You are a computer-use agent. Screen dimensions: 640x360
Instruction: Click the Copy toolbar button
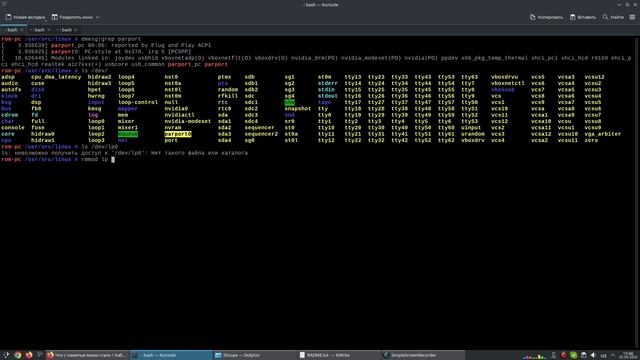pyautogui.click(x=546, y=17)
